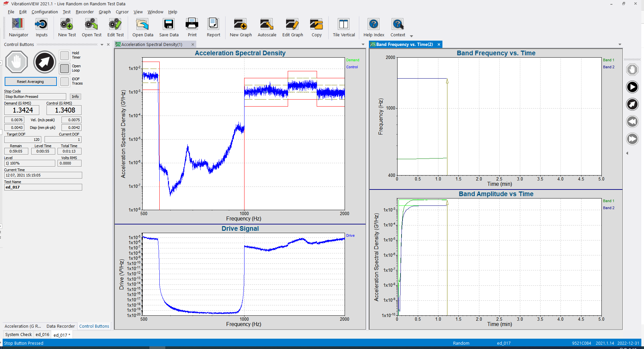Select the ed_016 test tab
This screenshot has width=644, height=349.
[42, 335]
